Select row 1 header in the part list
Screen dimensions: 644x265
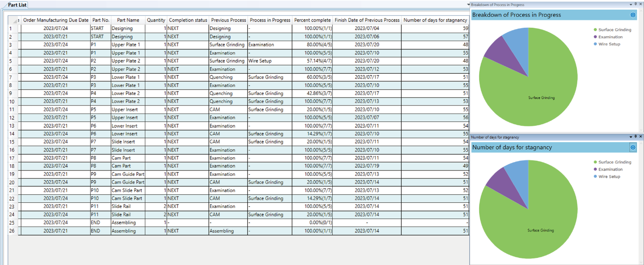click(13, 28)
